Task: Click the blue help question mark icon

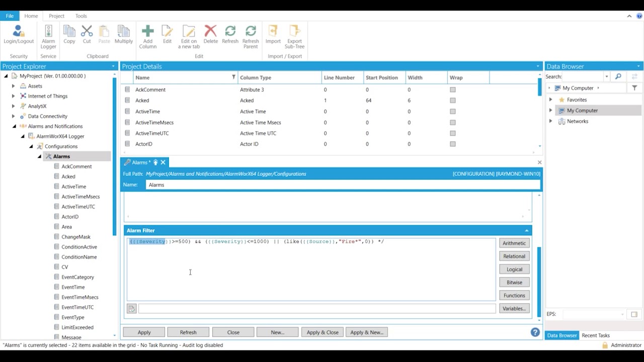Action: coord(535,332)
